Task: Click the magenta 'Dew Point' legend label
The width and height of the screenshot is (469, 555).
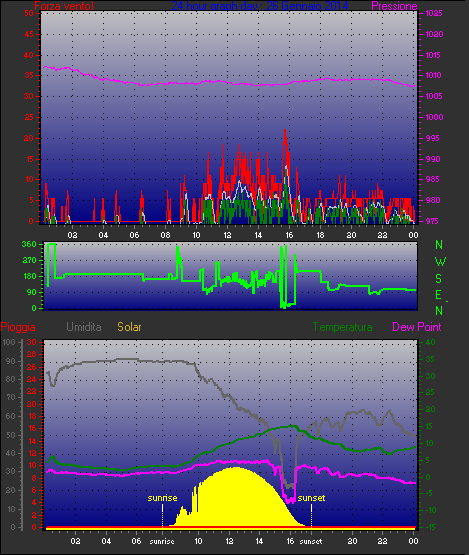Action: [417, 327]
